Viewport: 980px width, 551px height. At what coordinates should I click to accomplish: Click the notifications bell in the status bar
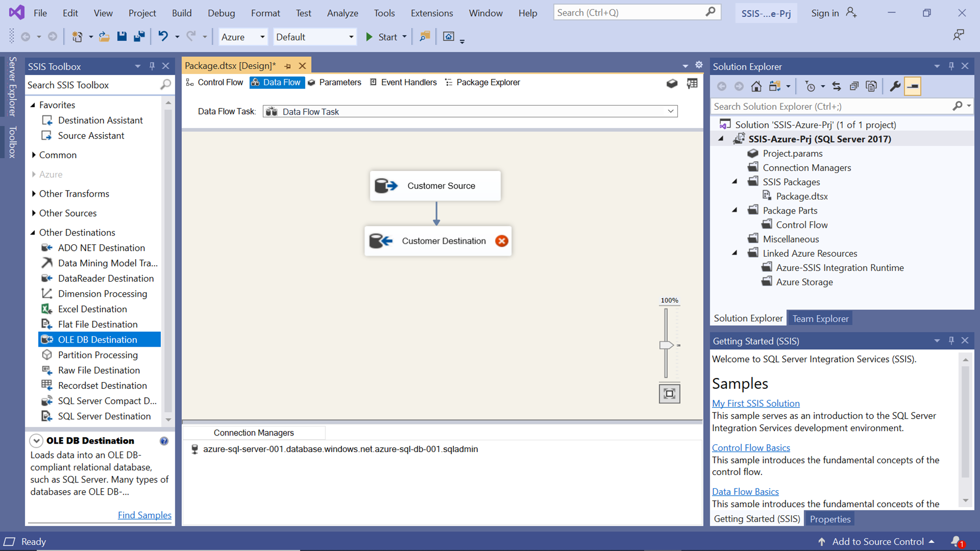coord(956,541)
